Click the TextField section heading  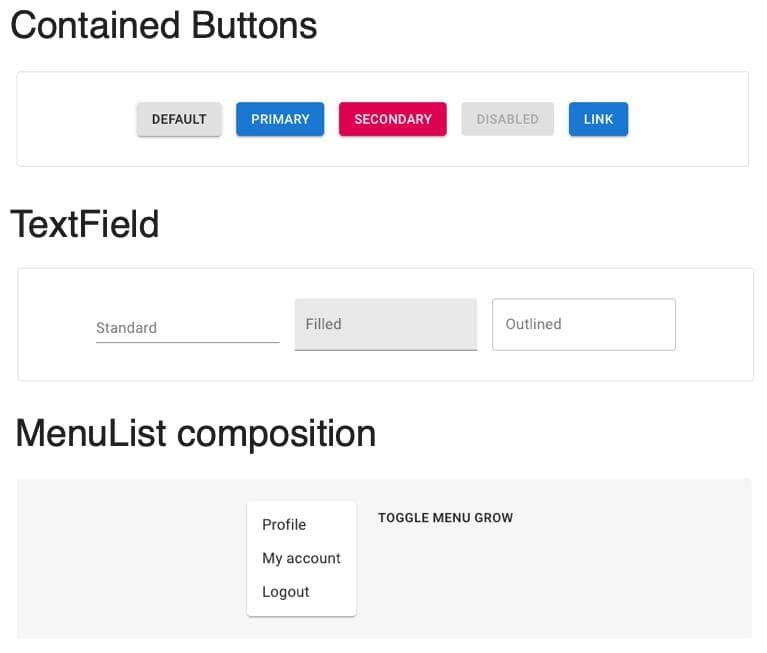85,224
